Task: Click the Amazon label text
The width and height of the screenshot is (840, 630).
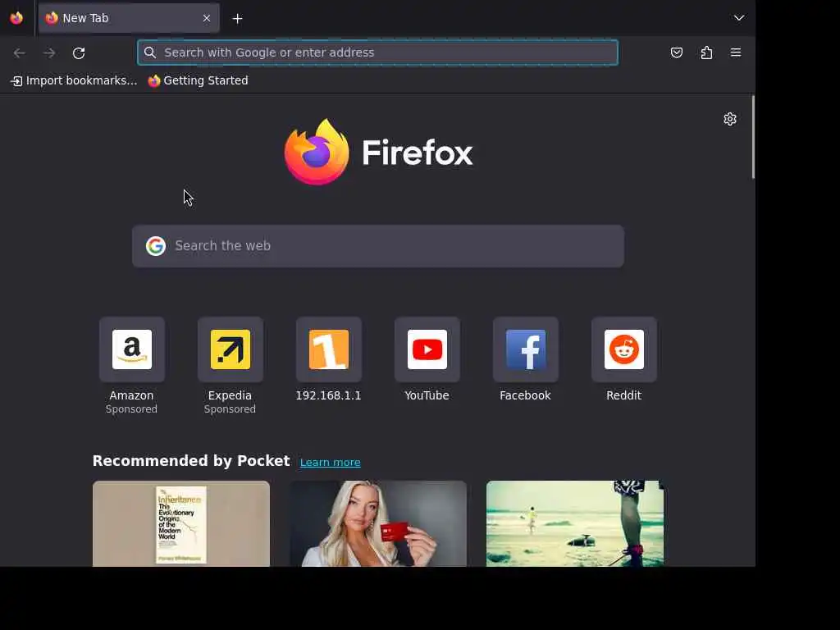Action: click(131, 395)
